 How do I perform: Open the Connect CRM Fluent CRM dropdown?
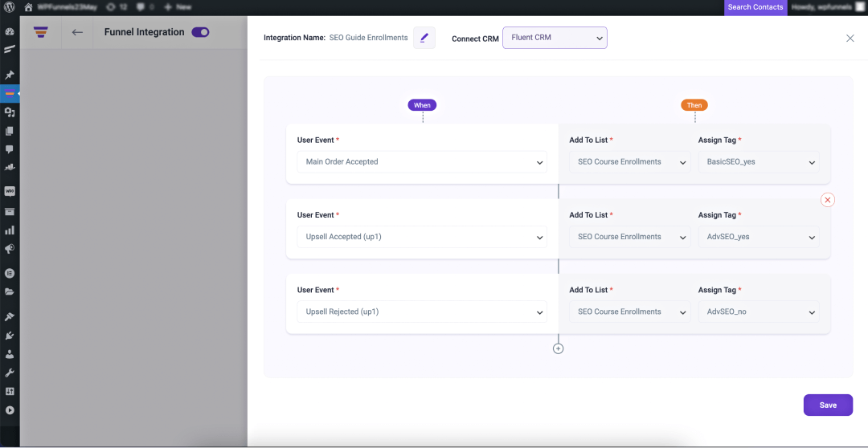click(555, 38)
